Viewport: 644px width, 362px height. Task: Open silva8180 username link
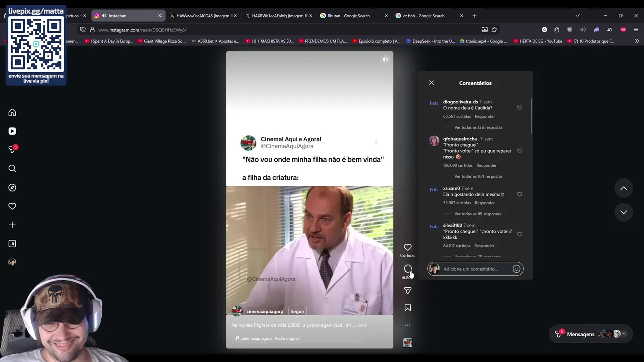tap(452, 225)
